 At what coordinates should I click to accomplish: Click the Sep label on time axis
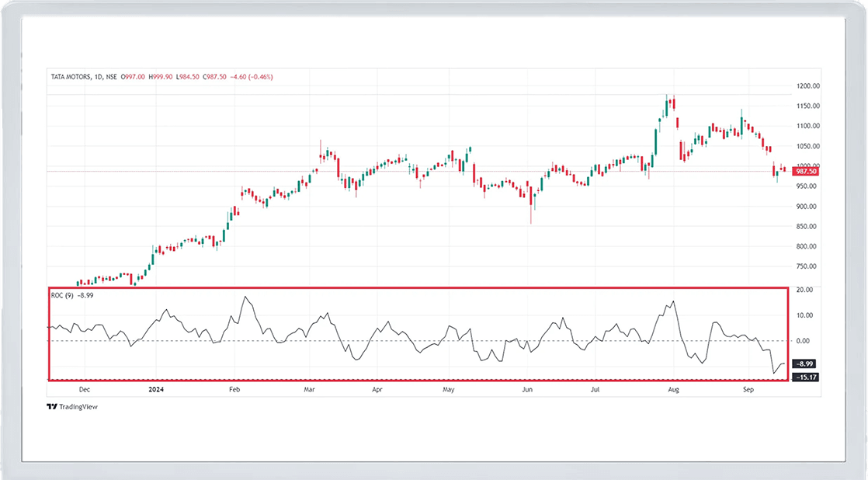point(748,388)
